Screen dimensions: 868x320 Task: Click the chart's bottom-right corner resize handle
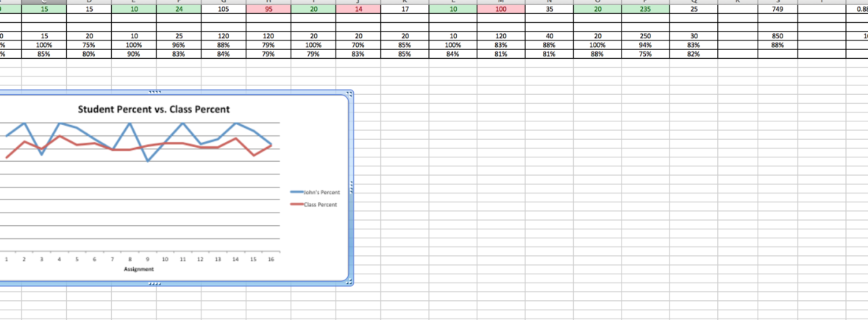tap(349, 282)
